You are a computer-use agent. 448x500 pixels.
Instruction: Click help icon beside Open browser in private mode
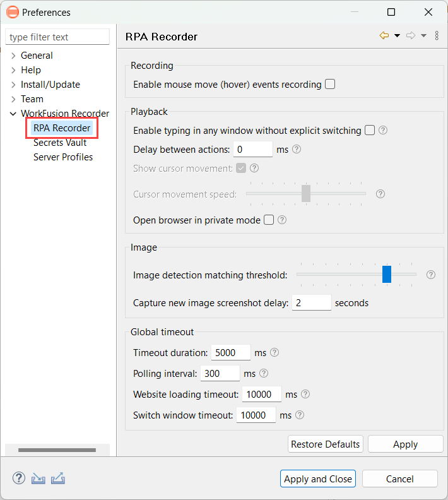click(281, 220)
